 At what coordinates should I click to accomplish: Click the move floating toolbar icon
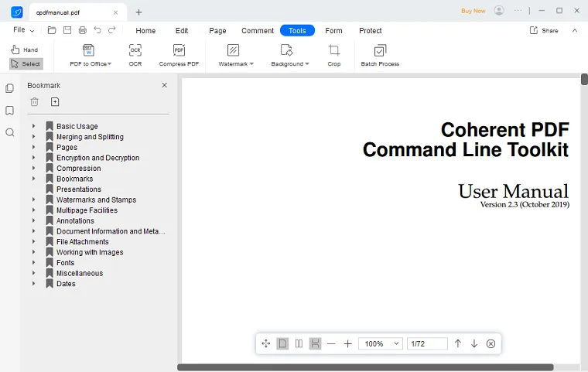266,343
